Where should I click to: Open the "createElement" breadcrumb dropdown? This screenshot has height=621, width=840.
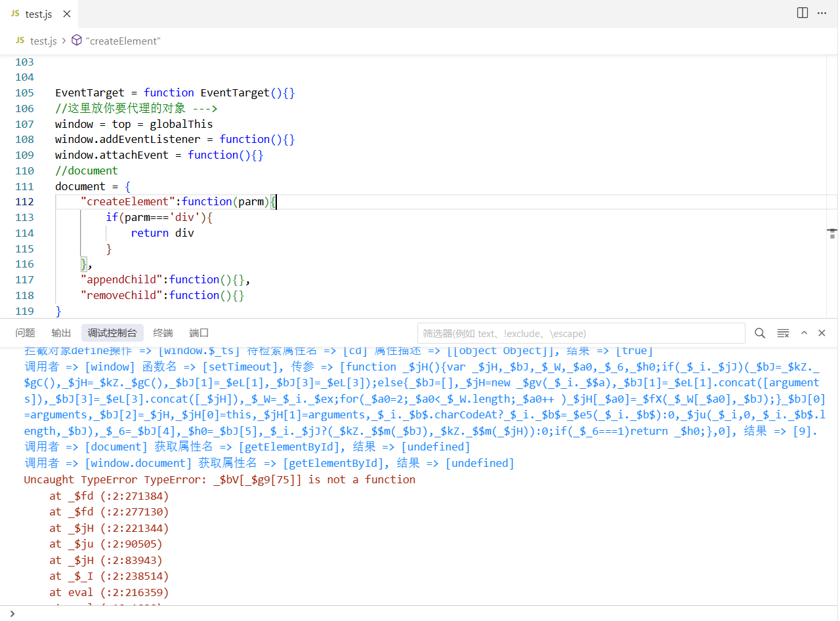point(123,41)
